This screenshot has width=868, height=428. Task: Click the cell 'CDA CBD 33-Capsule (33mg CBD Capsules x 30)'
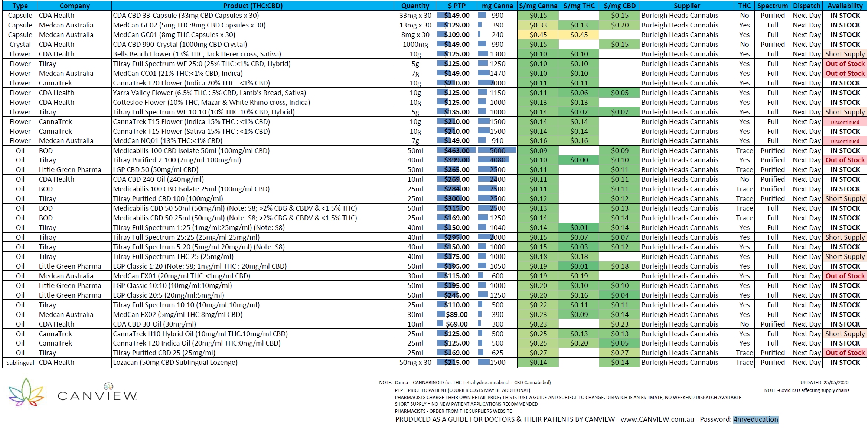click(253, 16)
